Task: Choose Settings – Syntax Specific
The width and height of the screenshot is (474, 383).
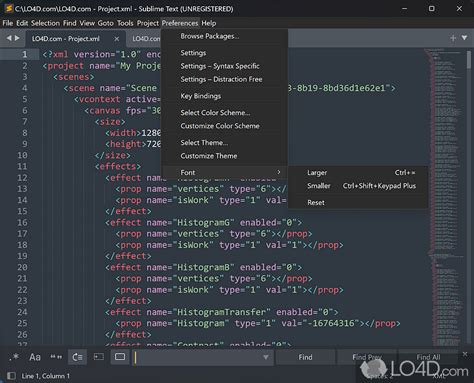Action: pos(224,66)
